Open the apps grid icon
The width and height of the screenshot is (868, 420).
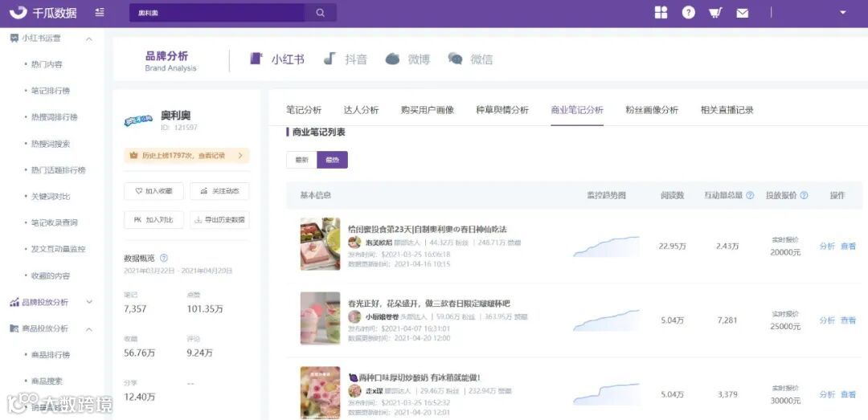tap(661, 13)
